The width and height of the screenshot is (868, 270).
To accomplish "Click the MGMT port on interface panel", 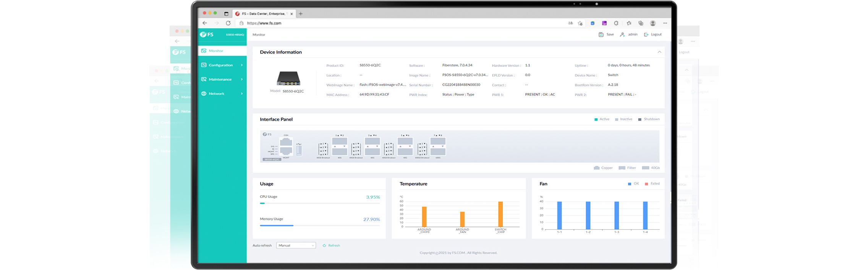I will coord(286,151).
